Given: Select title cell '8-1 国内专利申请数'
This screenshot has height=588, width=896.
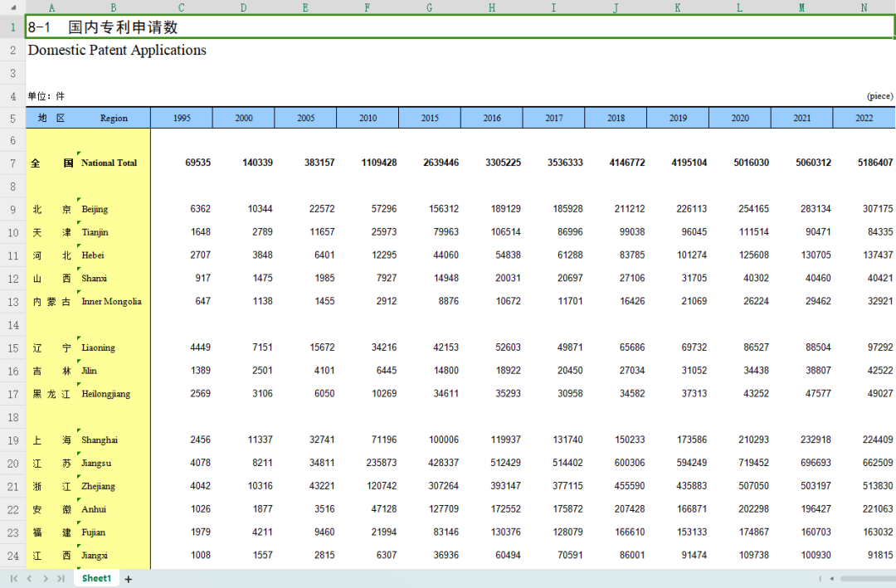Looking at the screenshot, I should pyautogui.click(x=460, y=27).
